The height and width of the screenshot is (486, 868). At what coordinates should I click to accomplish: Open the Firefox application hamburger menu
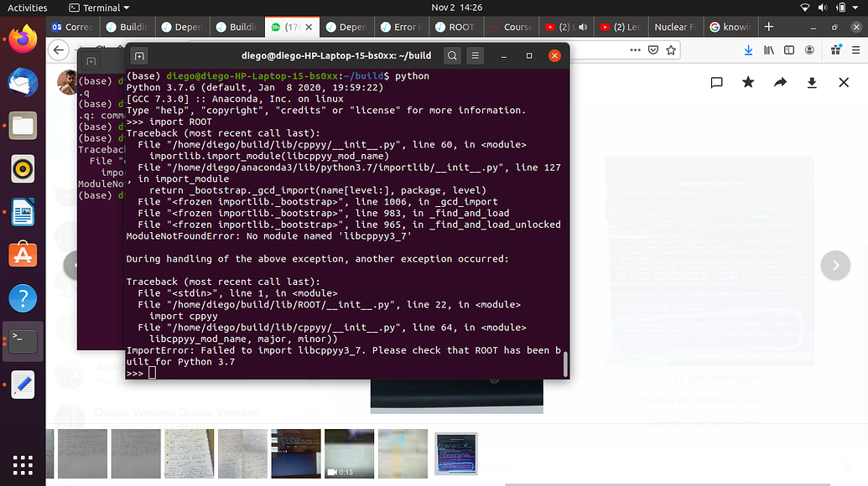point(855,49)
